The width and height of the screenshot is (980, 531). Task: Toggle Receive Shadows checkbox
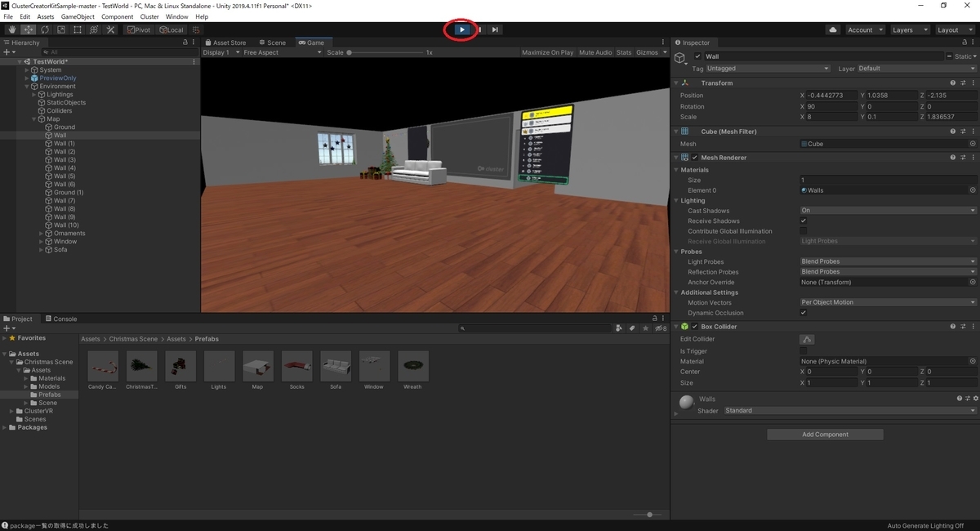point(804,221)
